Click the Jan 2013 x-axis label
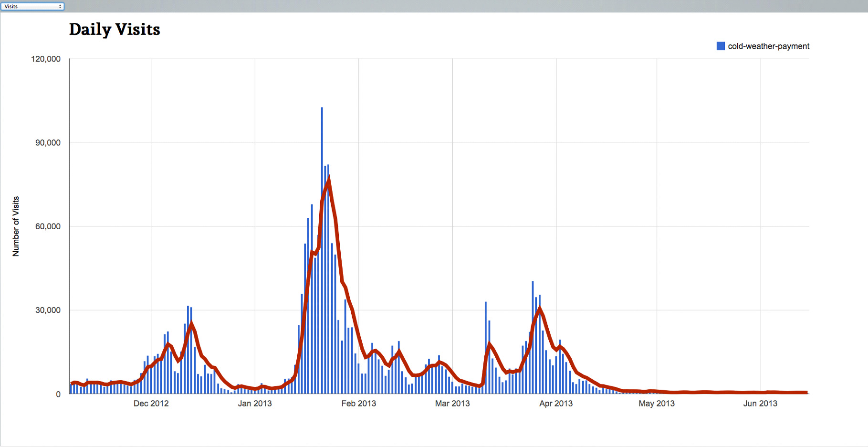 click(255, 404)
